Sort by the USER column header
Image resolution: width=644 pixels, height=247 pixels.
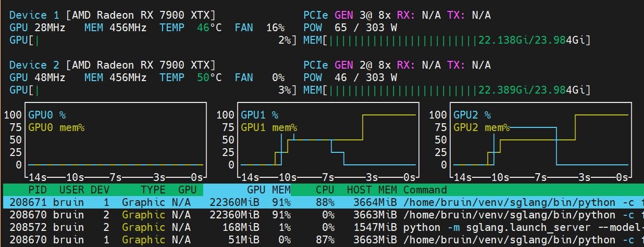pyautogui.click(x=72, y=190)
